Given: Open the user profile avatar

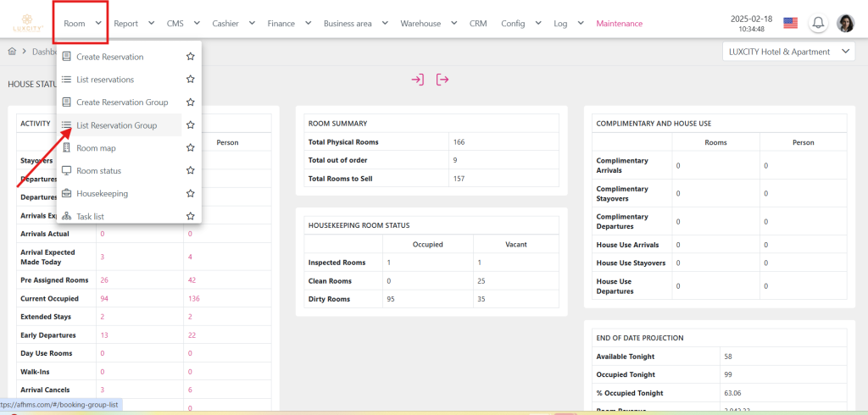Looking at the screenshot, I should pos(845,24).
